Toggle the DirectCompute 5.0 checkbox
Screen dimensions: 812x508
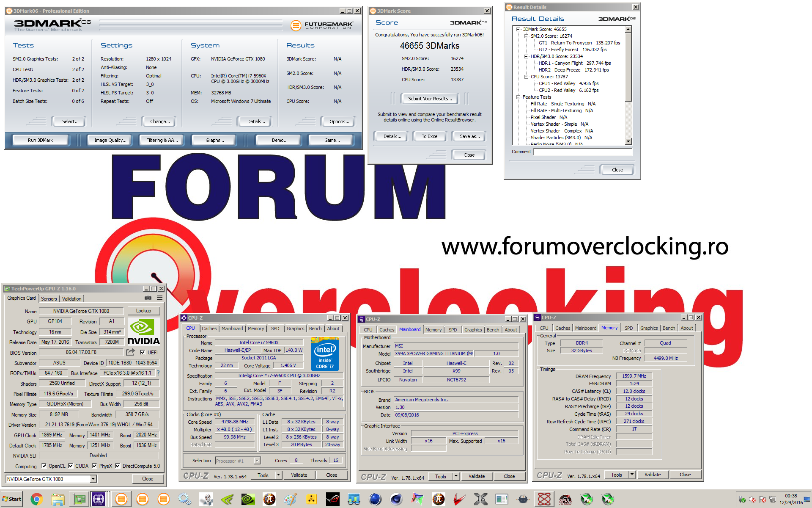click(x=118, y=466)
